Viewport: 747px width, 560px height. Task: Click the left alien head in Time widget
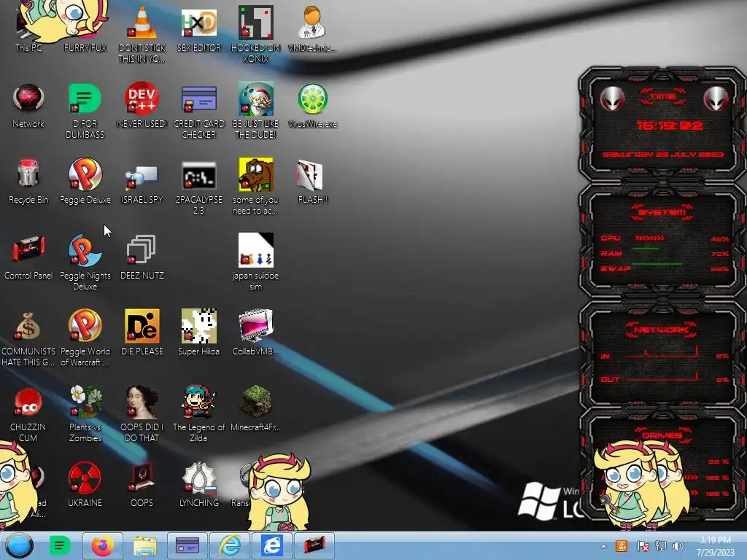[612, 98]
